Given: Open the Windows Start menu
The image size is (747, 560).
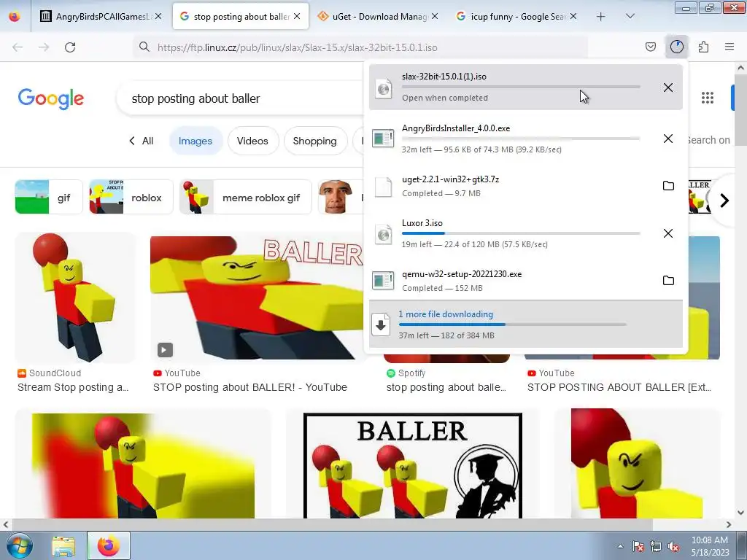Looking at the screenshot, I should (x=18, y=545).
